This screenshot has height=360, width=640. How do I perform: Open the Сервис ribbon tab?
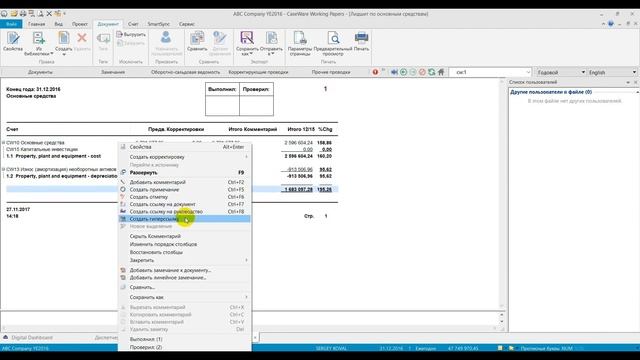[187, 24]
